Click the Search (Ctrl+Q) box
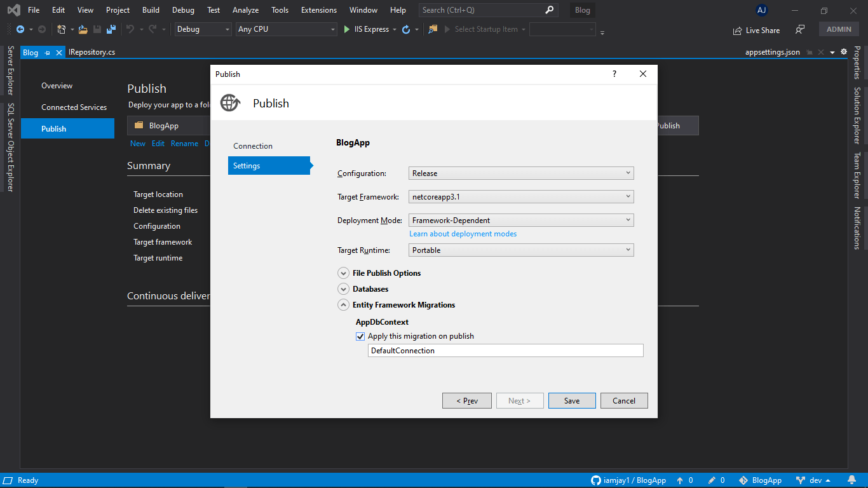 (x=489, y=10)
